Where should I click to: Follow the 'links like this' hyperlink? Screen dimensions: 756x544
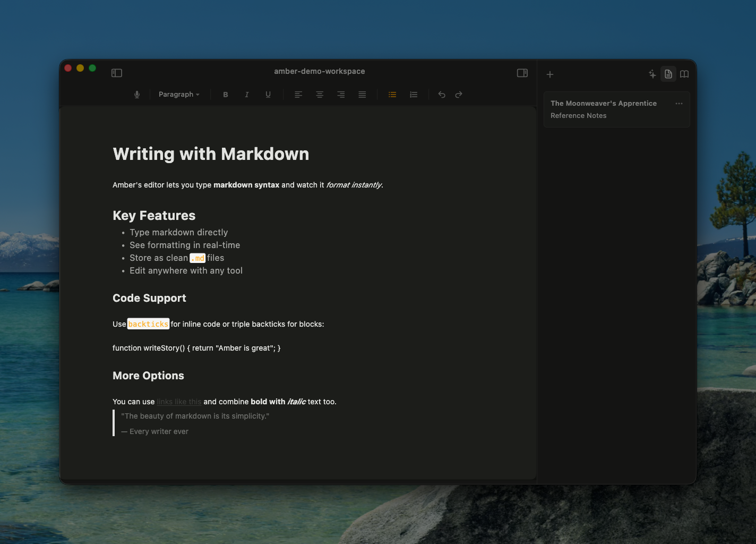179,402
